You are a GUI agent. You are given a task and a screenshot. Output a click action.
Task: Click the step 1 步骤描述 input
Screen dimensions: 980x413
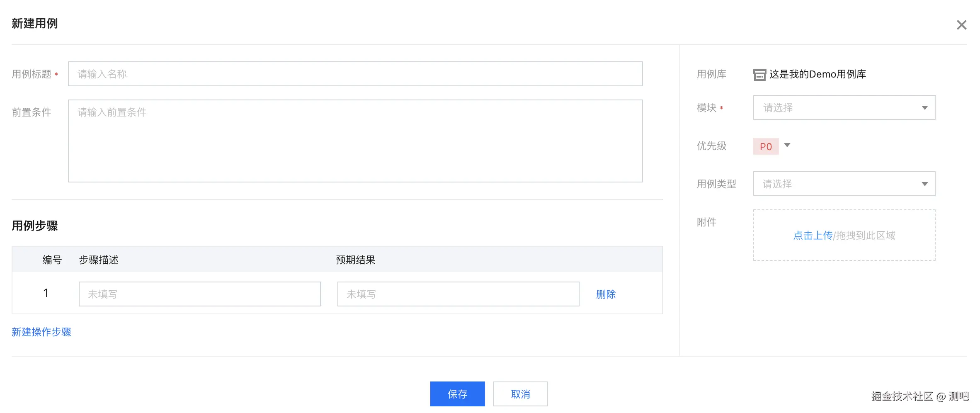199,294
